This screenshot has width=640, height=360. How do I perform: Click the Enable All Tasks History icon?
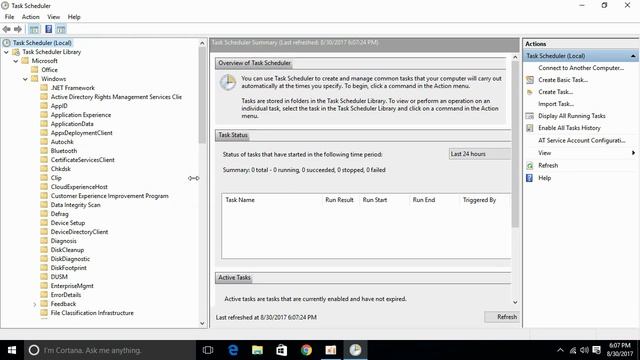[530, 128]
